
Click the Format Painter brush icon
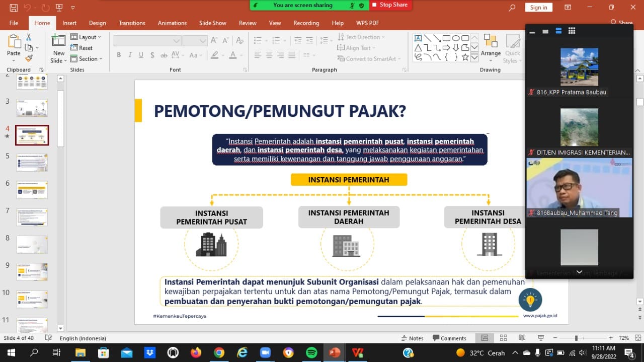(29, 58)
